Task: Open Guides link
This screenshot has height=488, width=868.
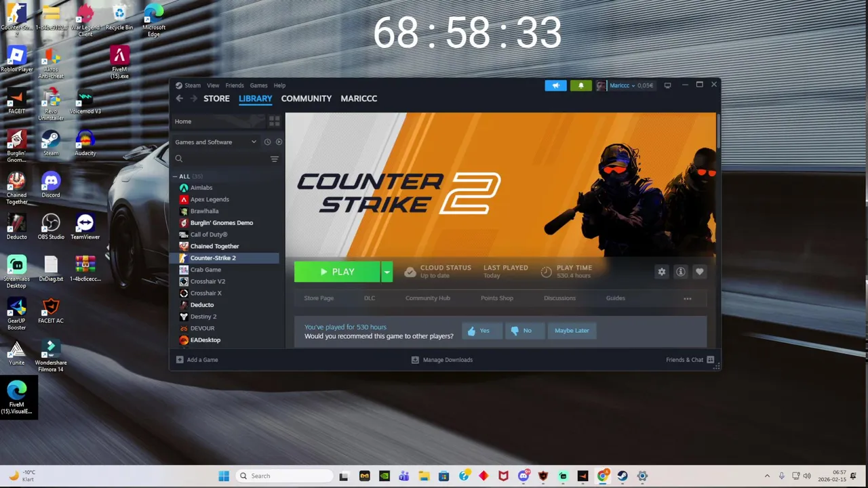Action: pos(616,298)
